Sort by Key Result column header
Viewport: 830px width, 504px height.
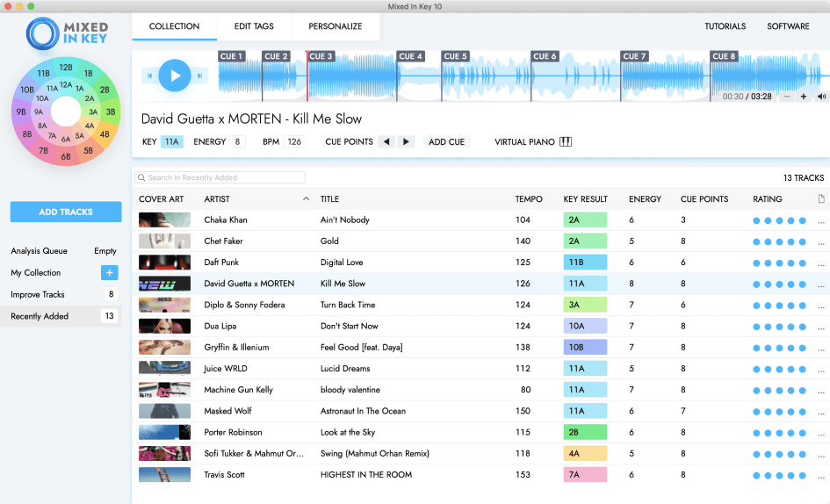coord(586,199)
